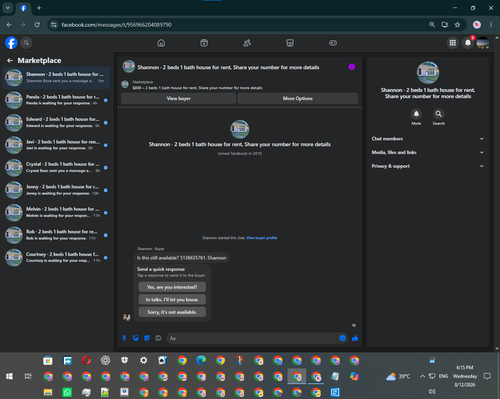
Task: Open Chrome zoom magnifier icon in address bar
Action: coord(432,25)
